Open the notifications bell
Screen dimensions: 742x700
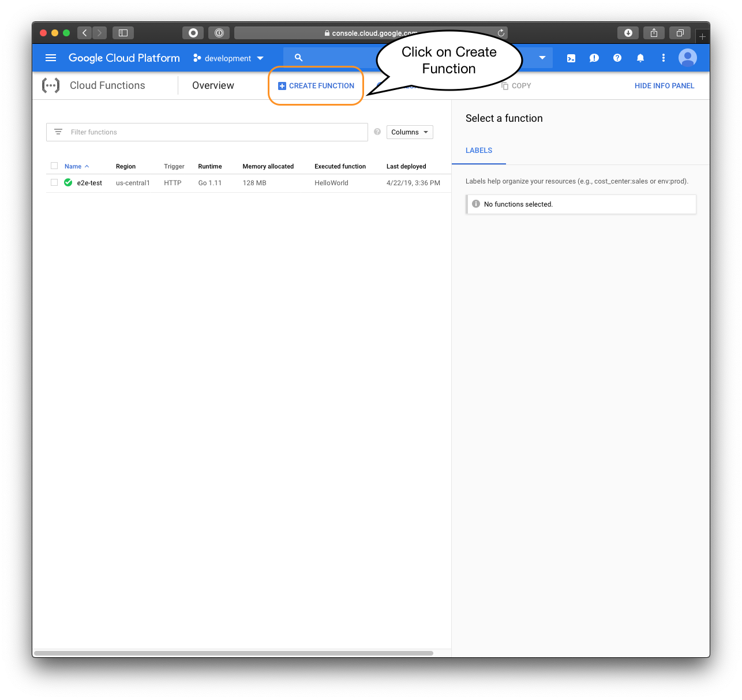(640, 58)
